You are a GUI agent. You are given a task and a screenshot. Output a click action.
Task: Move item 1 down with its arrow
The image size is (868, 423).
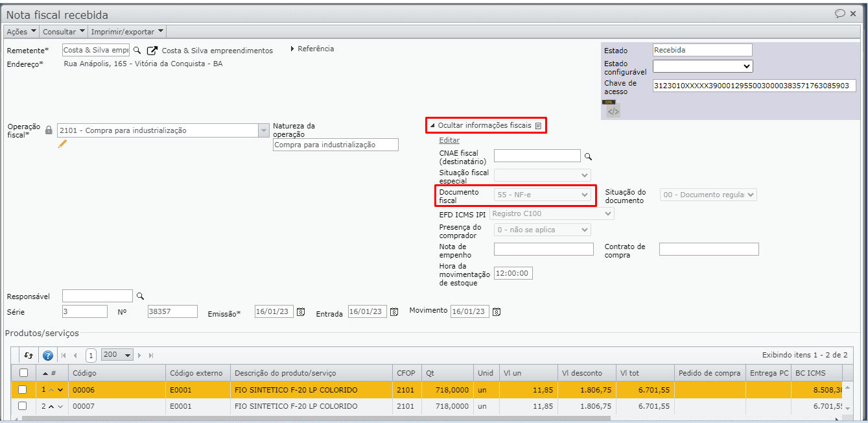61,390
